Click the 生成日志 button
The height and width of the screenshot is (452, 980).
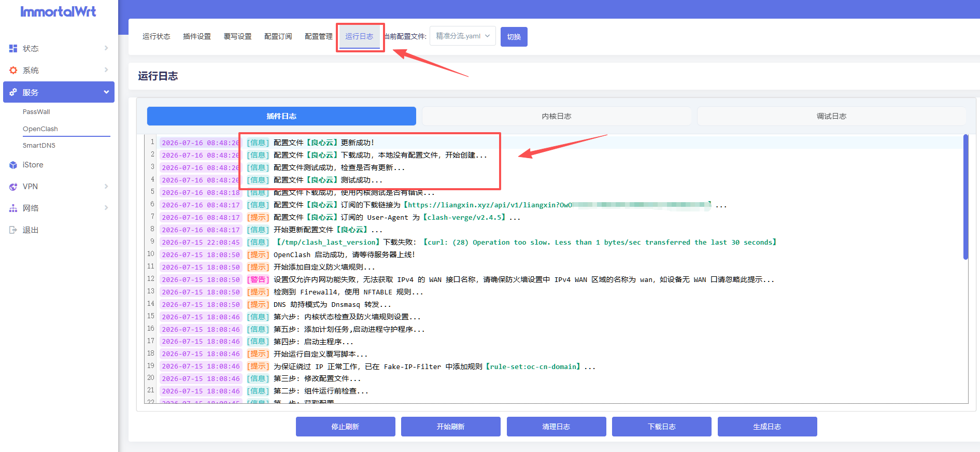768,427
